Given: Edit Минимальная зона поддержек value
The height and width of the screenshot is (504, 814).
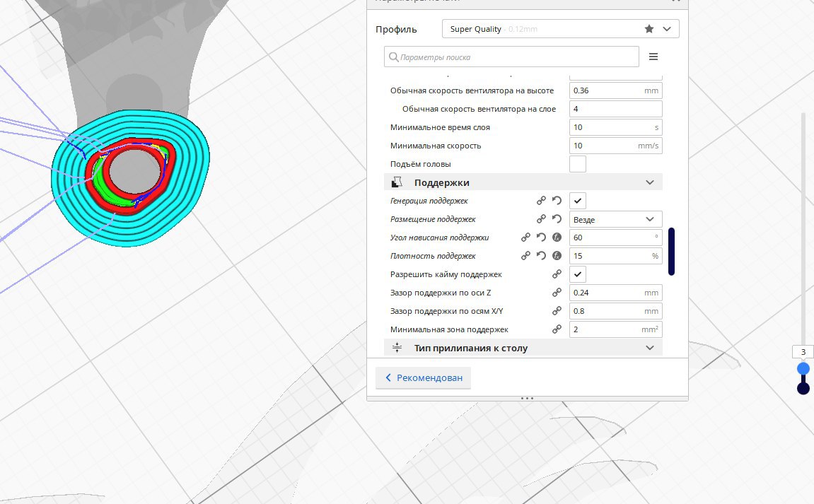Looking at the screenshot, I should pos(615,329).
